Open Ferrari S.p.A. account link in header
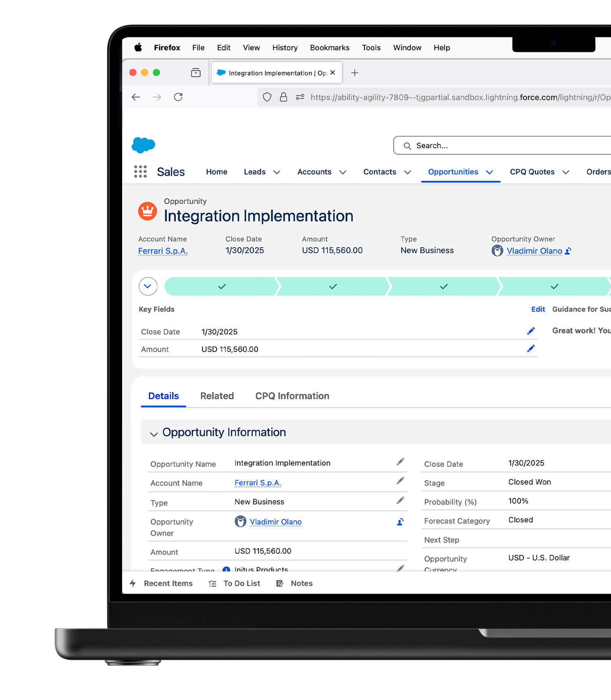 163,251
